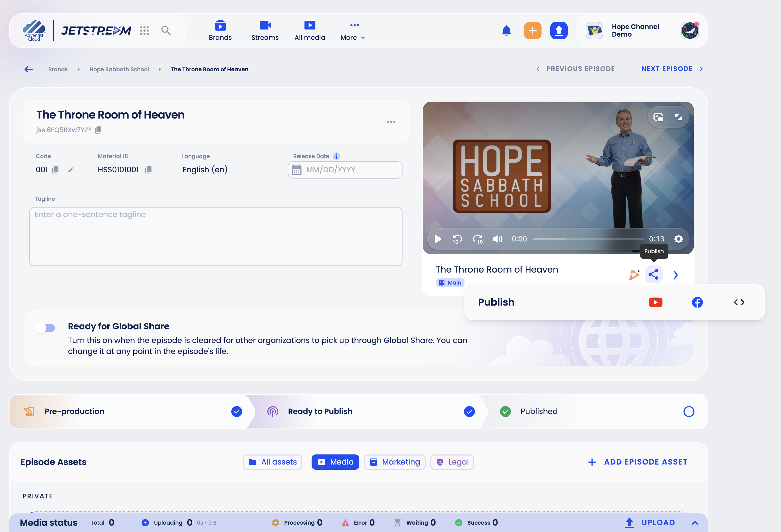781x532 pixels.
Task: Expand the More menu dropdown
Action: coord(353,31)
